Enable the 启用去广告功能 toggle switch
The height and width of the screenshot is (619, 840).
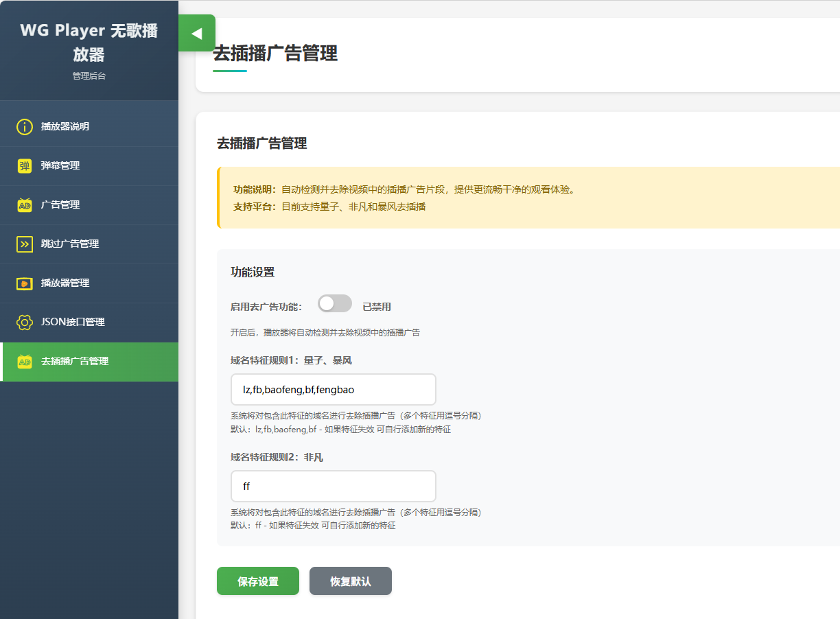point(335,304)
